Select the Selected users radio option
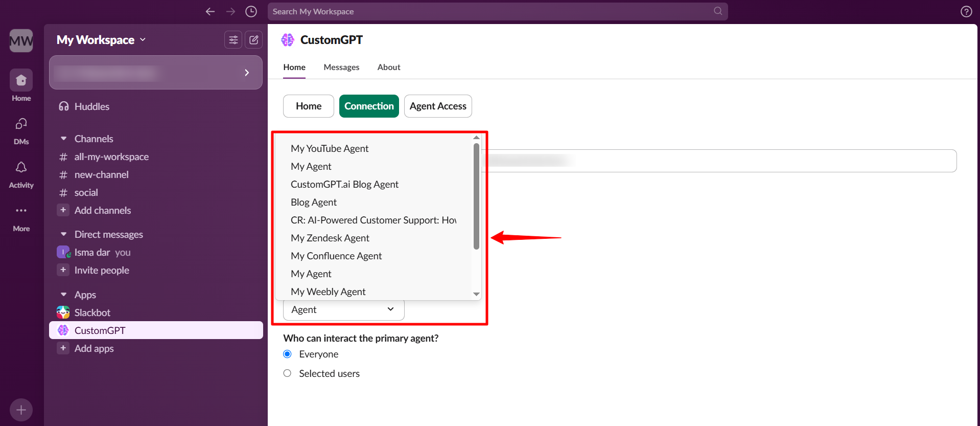Viewport: 980px width, 426px height. pos(287,373)
